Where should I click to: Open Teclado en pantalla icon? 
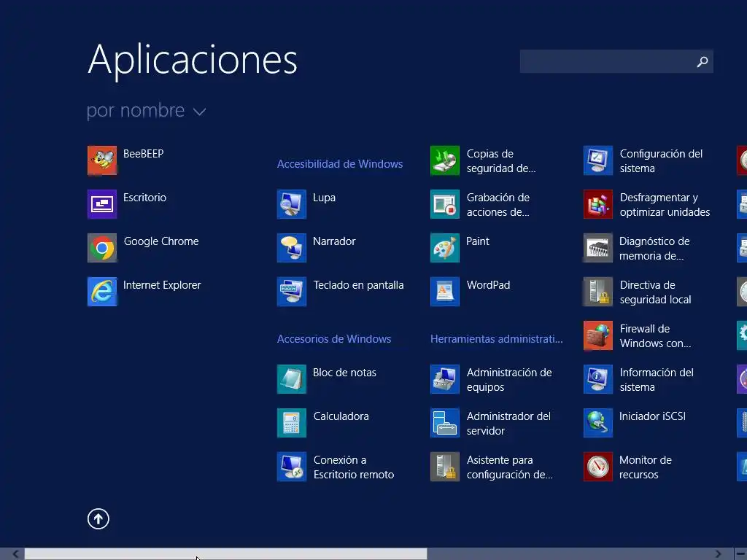coord(292,292)
